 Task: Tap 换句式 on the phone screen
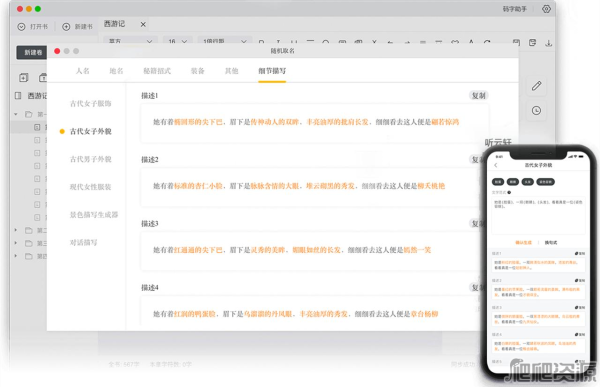[x=551, y=242]
